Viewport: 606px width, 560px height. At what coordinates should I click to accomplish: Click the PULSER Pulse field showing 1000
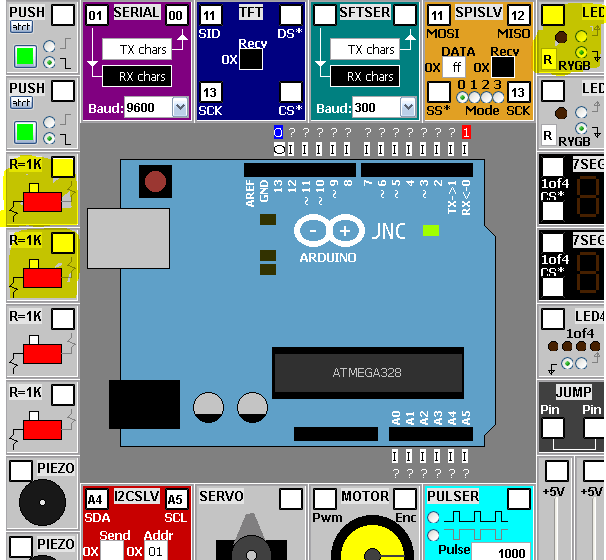[501, 552]
